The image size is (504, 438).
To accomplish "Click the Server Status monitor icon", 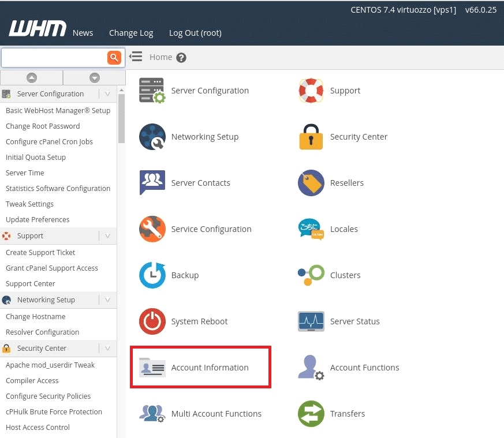I will (x=311, y=321).
